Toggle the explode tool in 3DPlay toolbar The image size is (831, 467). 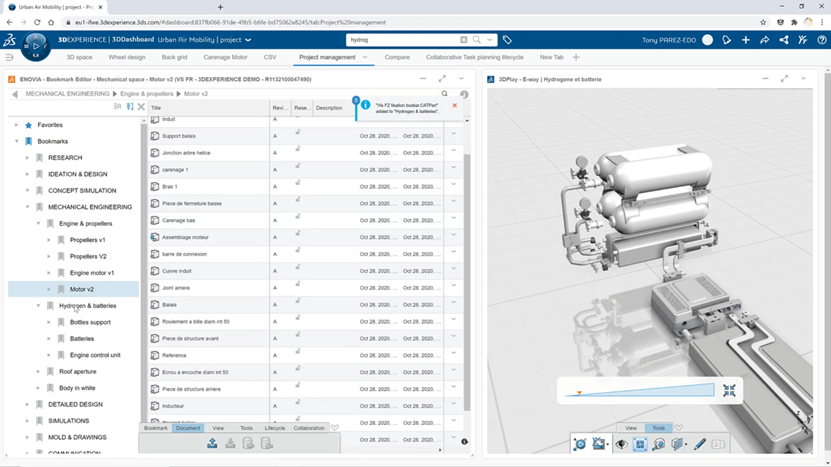click(x=640, y=444)
